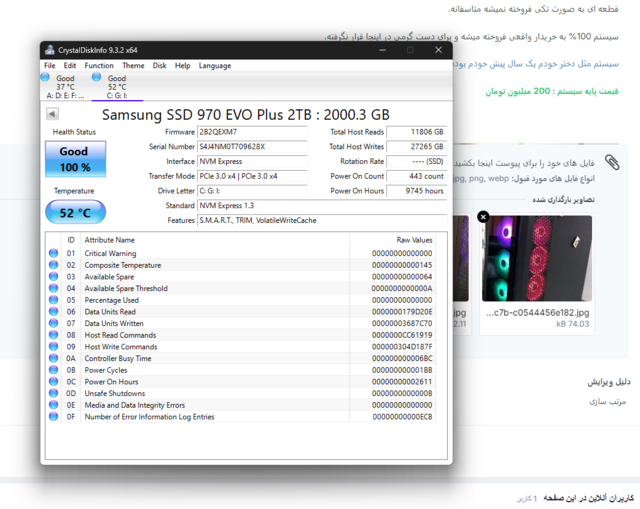Click Power On Count value 443 count
This screenshot has height=509, width=640.
417,176
